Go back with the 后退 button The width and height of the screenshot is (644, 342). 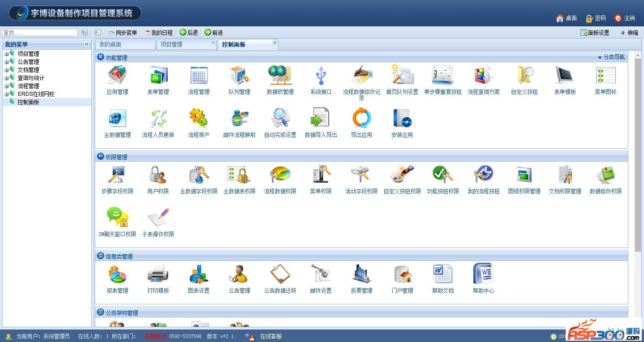pos(189,33)
